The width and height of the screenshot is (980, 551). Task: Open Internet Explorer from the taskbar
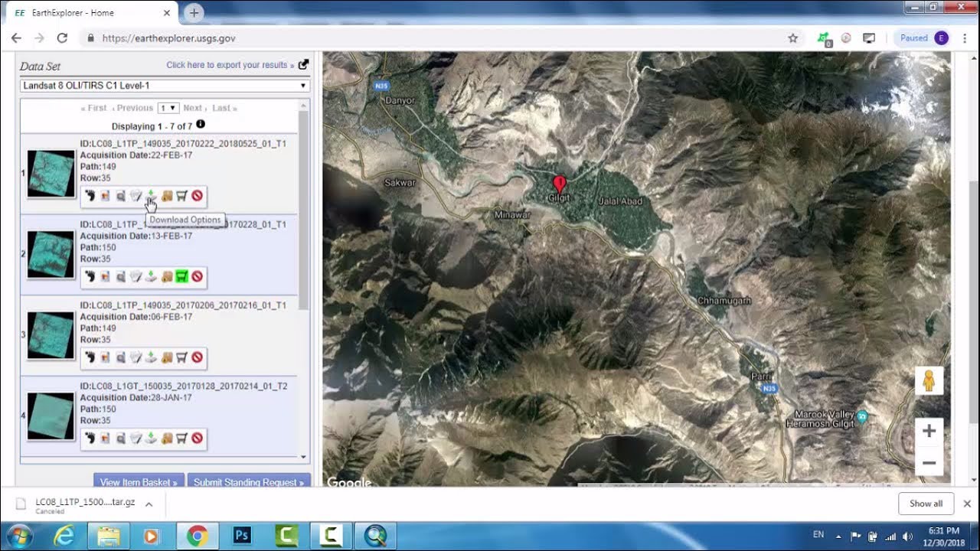point(64,536)
